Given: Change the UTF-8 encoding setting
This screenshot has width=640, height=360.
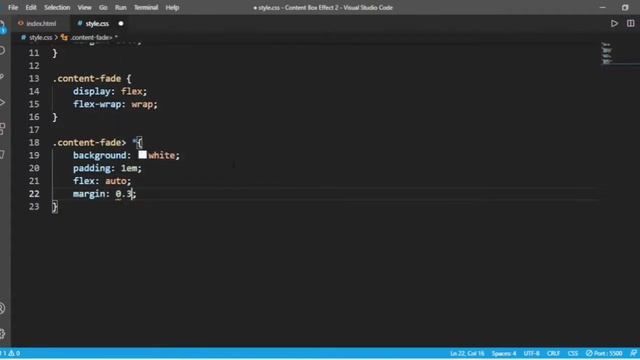Looking at the screenshot, I should click(531, 353).
